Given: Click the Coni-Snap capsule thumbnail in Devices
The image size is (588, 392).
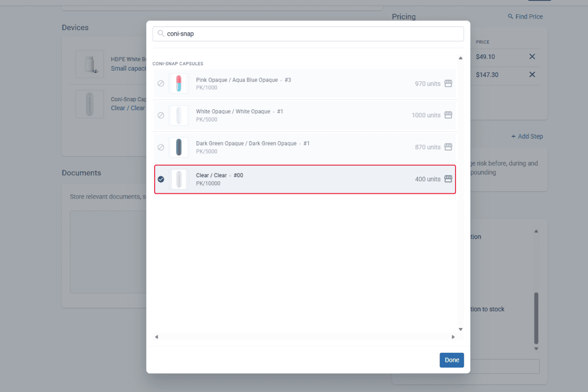Looking at the screenshot, I should [90, 104].
